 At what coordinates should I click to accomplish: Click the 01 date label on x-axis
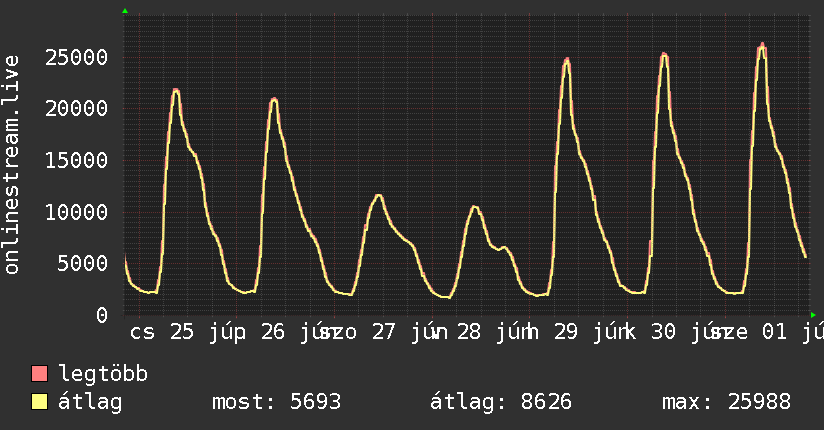click(x=775, y=332)
